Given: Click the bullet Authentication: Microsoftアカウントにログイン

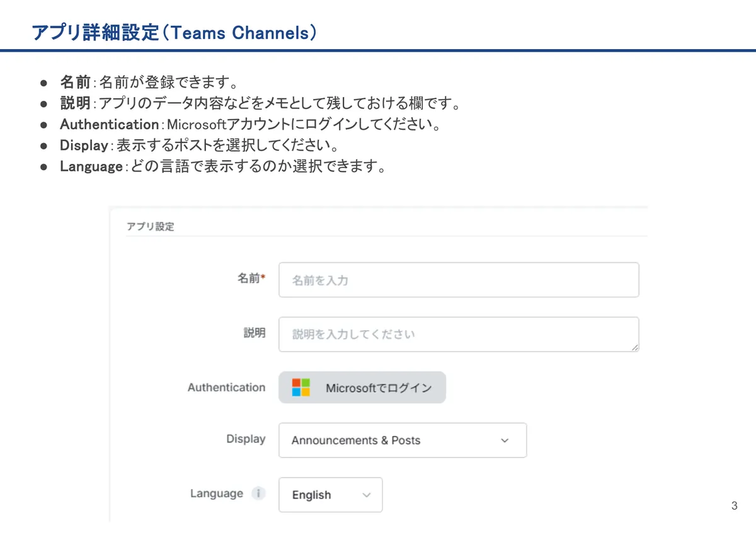Looking at the screenshot, I should click(x=250, y=124).
